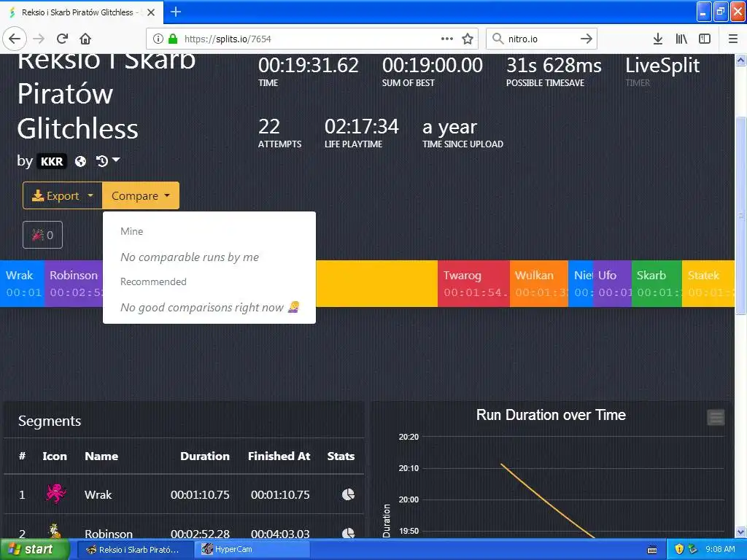747x560 pixels.
Task: Click the globe icon next to KKR
Action: point(80,161)
